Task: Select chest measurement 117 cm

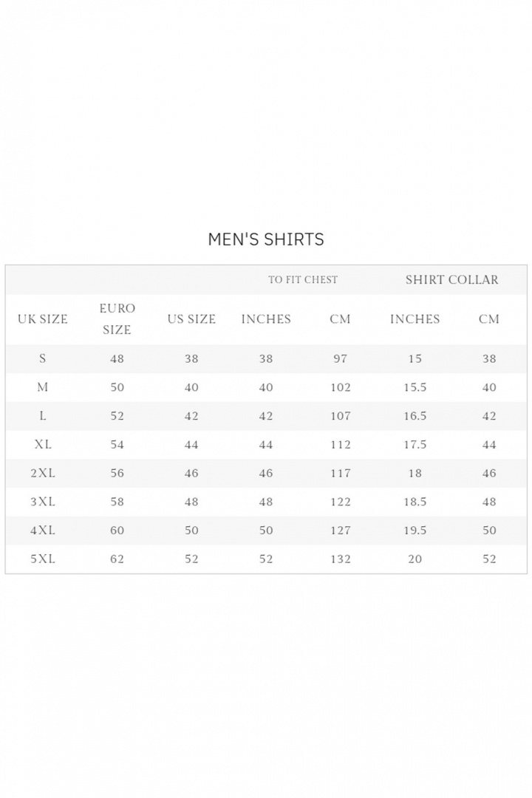Action: pos(341,473)
